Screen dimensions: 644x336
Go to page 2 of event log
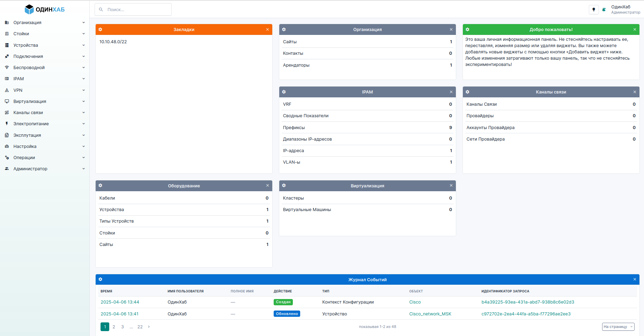[114, 327]
